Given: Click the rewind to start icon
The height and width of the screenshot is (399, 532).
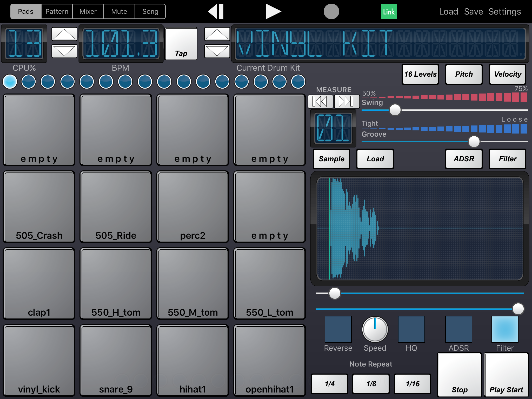Looking at the screenshot, I should pyautogui.click(x=216, y=11).
